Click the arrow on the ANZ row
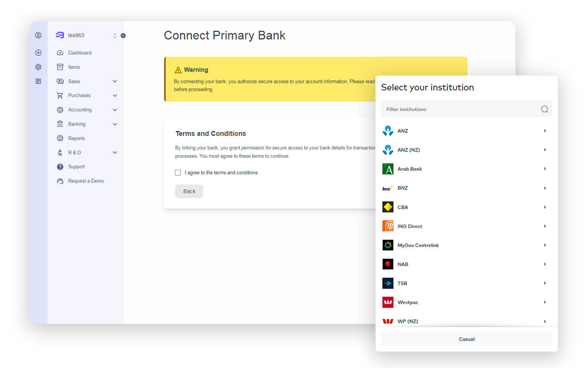Screen dimensions: 588x368 545,131
